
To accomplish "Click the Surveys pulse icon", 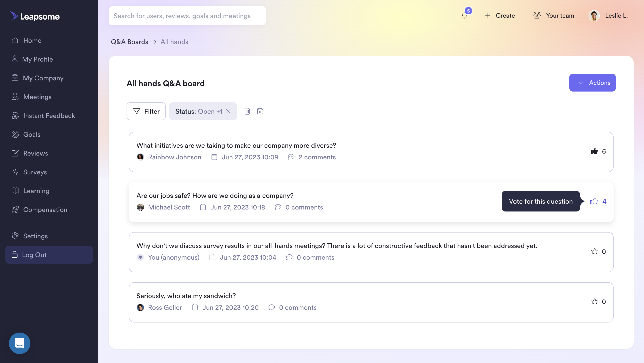I will point(15,172).
